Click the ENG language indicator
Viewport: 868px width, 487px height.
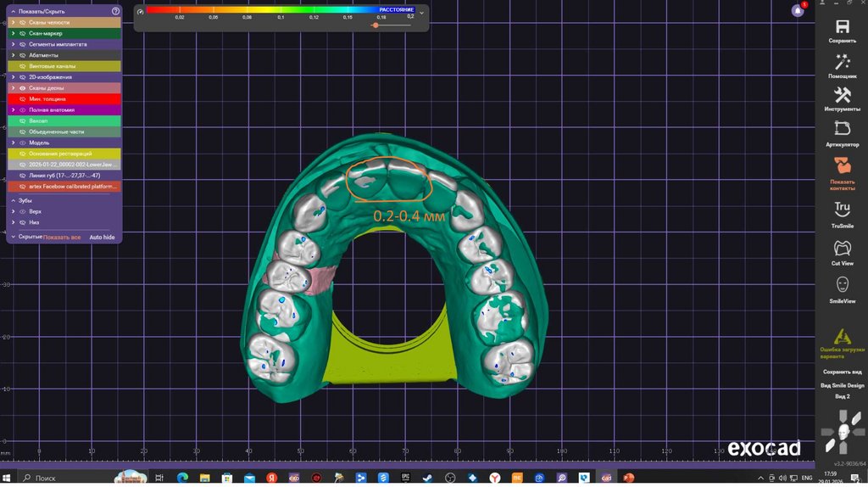click(x=807, y=478)
